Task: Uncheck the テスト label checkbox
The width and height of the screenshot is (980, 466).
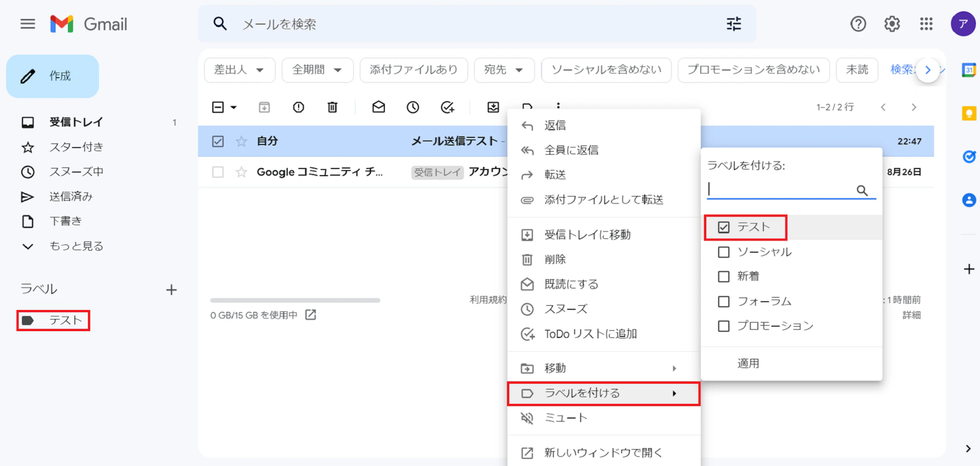Action: tap(724, 227)
